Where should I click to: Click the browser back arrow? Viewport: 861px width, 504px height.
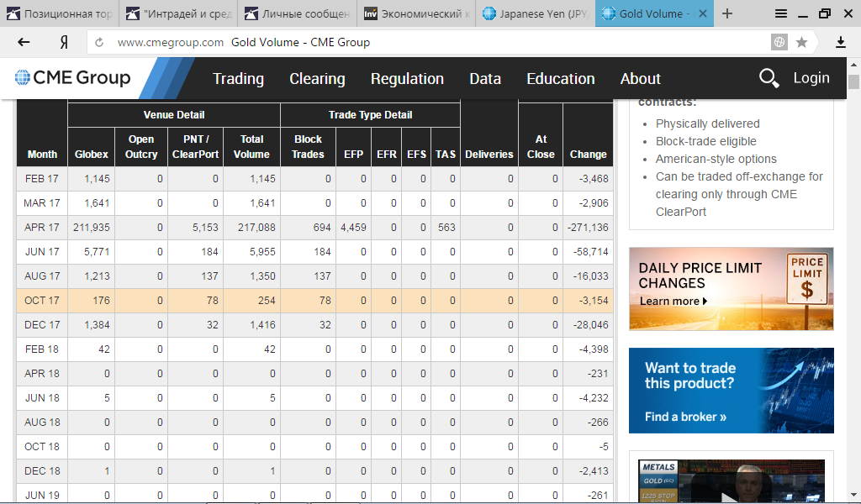coord(24,42)
